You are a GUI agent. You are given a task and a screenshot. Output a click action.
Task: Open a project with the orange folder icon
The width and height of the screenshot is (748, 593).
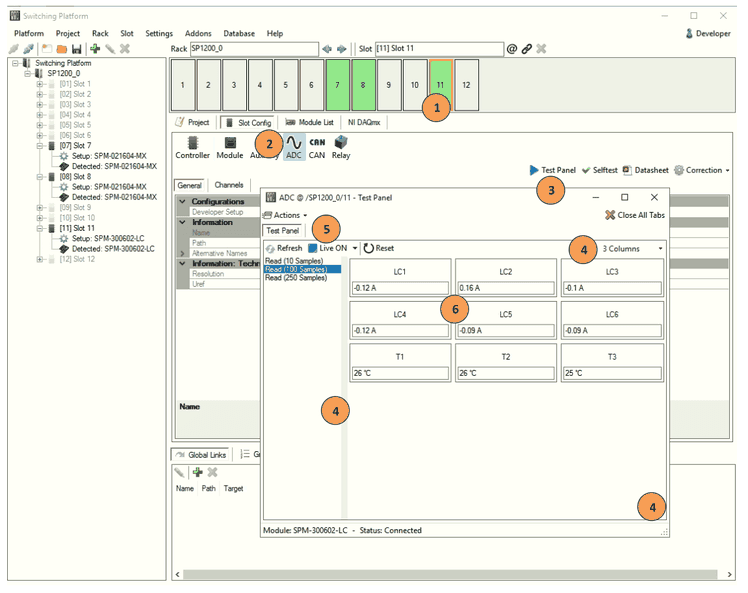(x=62, y=49)
